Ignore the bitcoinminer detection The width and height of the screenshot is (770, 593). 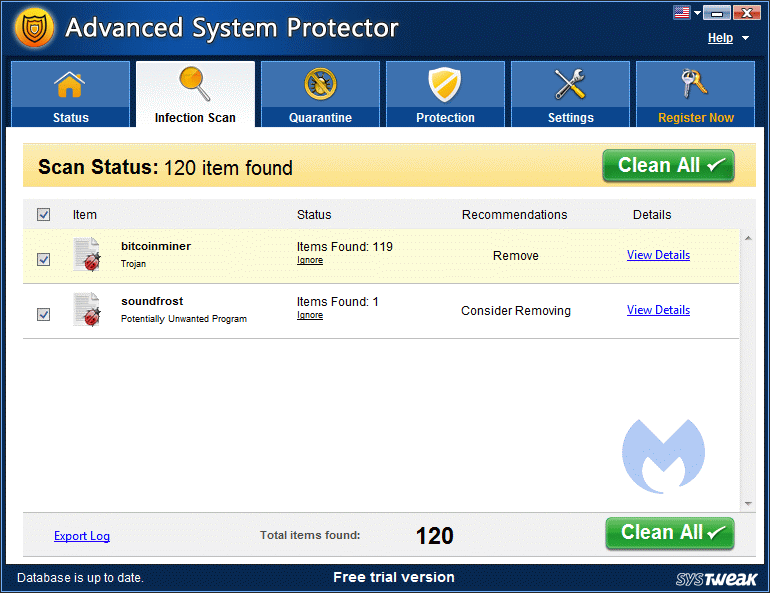click(x=310, y=260)
